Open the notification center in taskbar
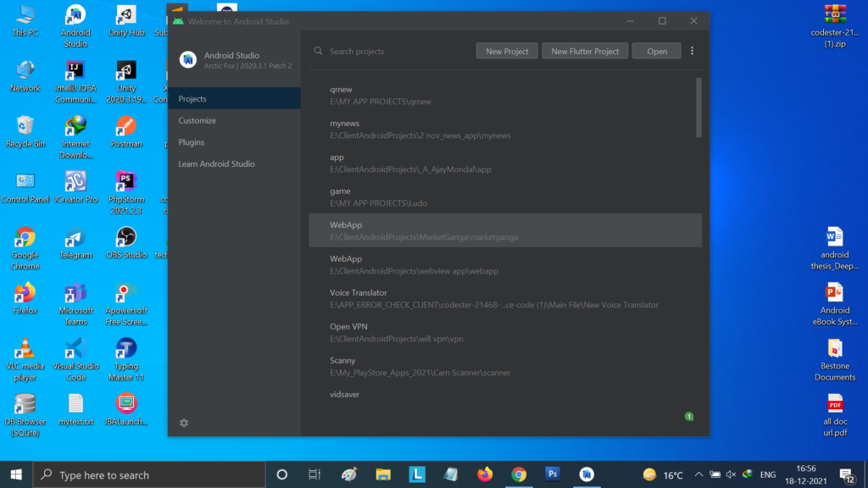Screen dimensions: 868x488 (x=847, y=474)
